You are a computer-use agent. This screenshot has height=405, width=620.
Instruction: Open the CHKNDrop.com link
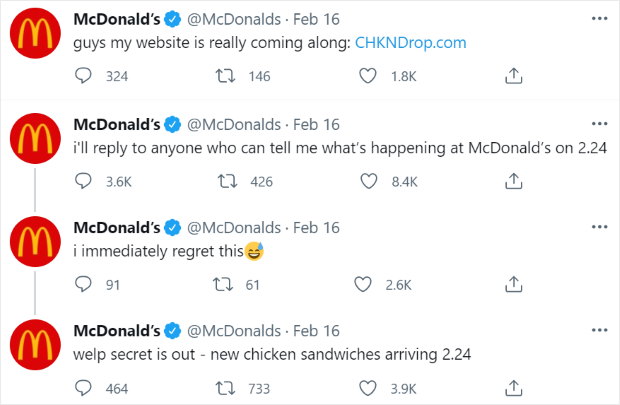[410, 43]
